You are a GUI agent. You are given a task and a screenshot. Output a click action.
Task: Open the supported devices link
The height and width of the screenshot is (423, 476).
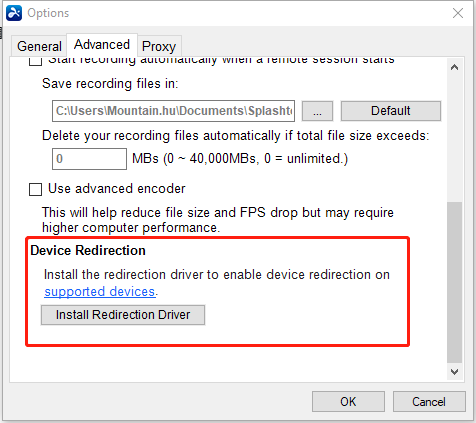100,292
